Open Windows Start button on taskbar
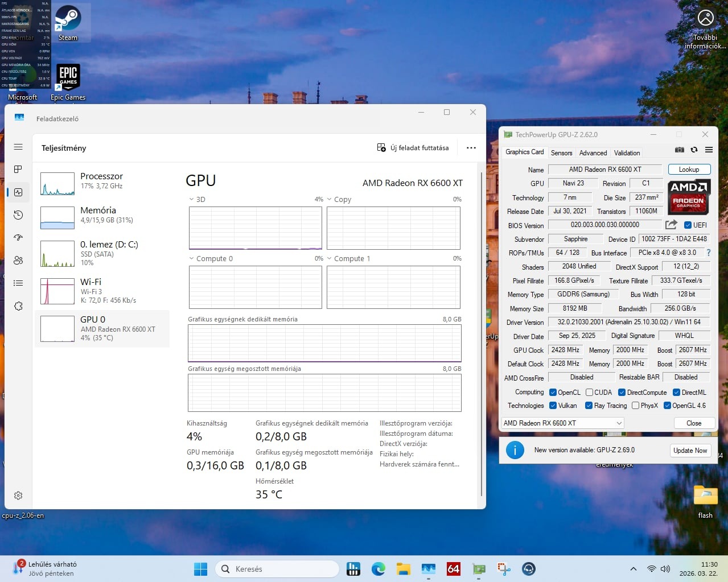728x582 pixels. click(x=201, y=569)
